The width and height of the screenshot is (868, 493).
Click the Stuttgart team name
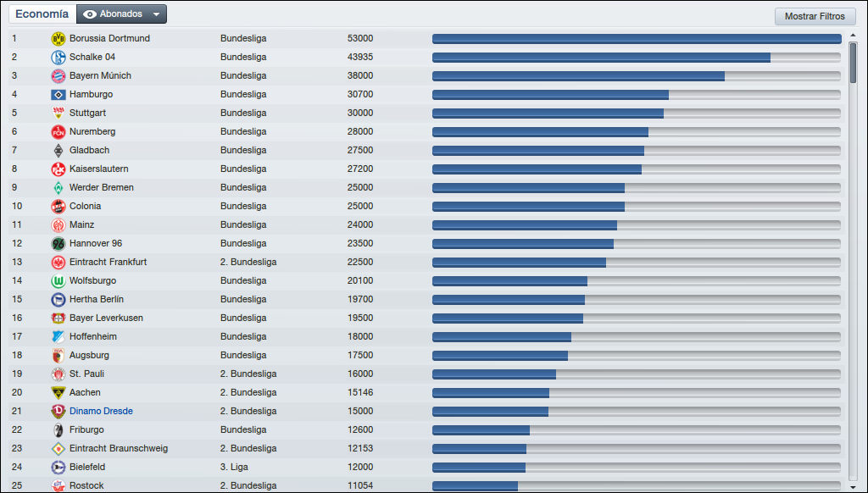87,113
